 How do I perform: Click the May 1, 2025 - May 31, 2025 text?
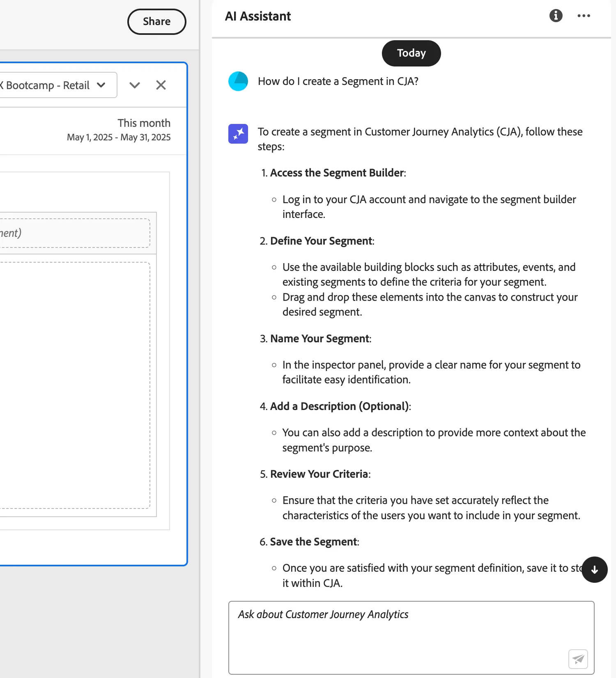pos(119,137)
